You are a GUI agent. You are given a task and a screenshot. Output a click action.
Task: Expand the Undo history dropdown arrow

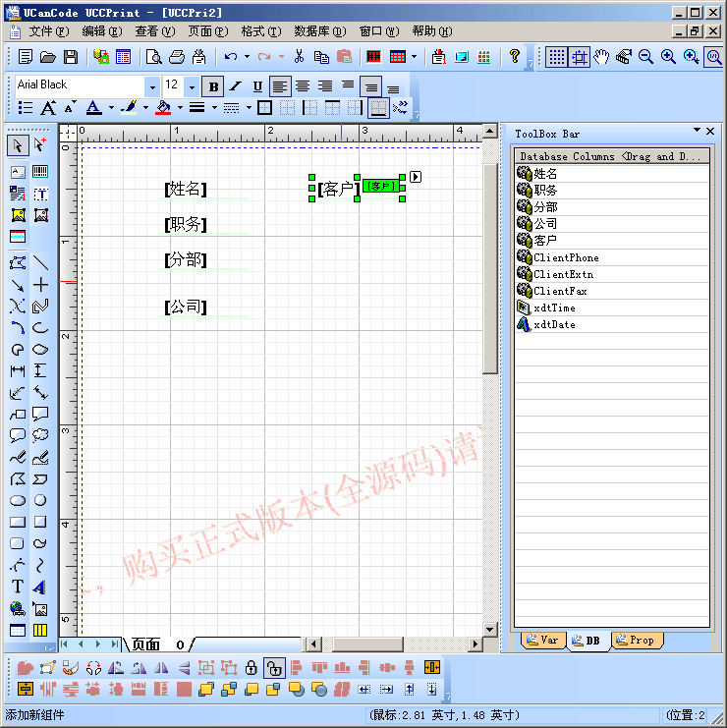coord(247,57)
